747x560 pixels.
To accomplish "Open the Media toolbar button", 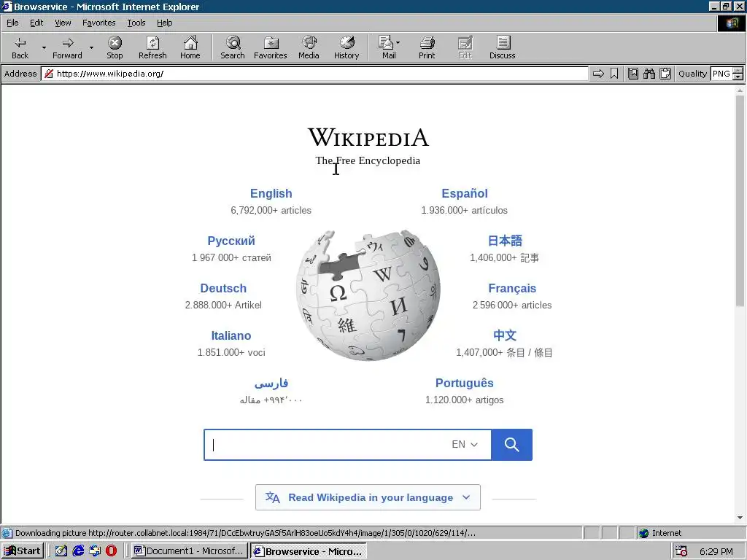I will (x=309, y=47).
